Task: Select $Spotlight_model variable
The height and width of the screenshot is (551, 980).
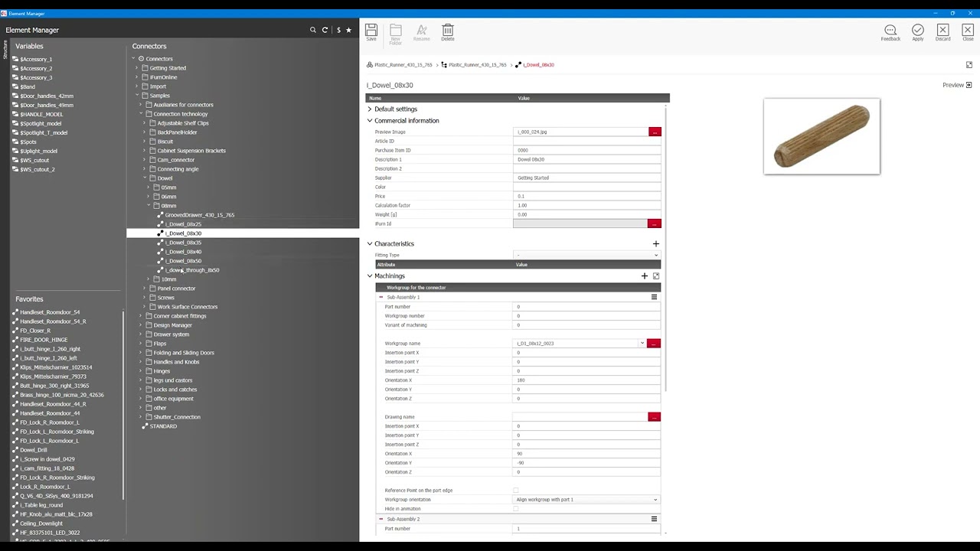Action: point(41,123)
